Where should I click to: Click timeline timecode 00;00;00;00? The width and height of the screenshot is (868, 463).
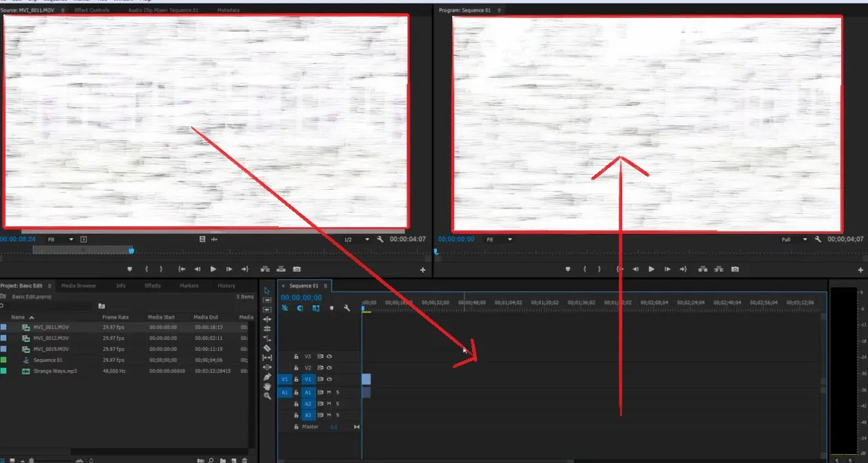click(x=301, y=297)
